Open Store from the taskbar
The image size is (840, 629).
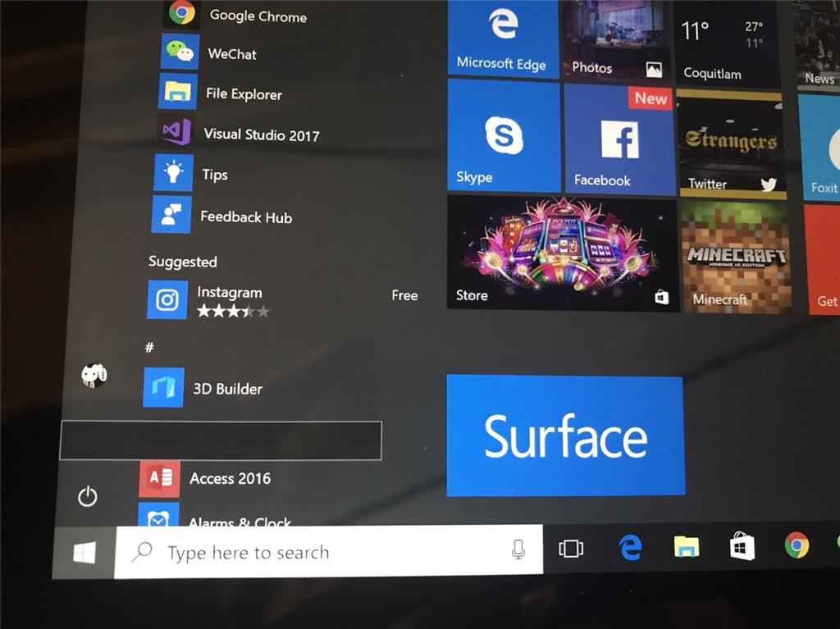(742, 546)
